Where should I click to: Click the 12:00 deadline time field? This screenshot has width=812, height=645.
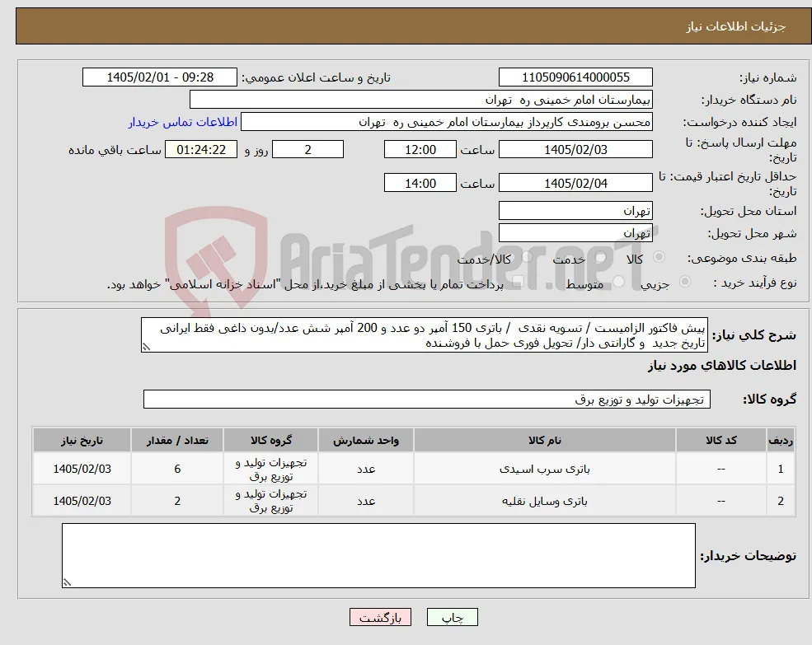click(420, 150)
